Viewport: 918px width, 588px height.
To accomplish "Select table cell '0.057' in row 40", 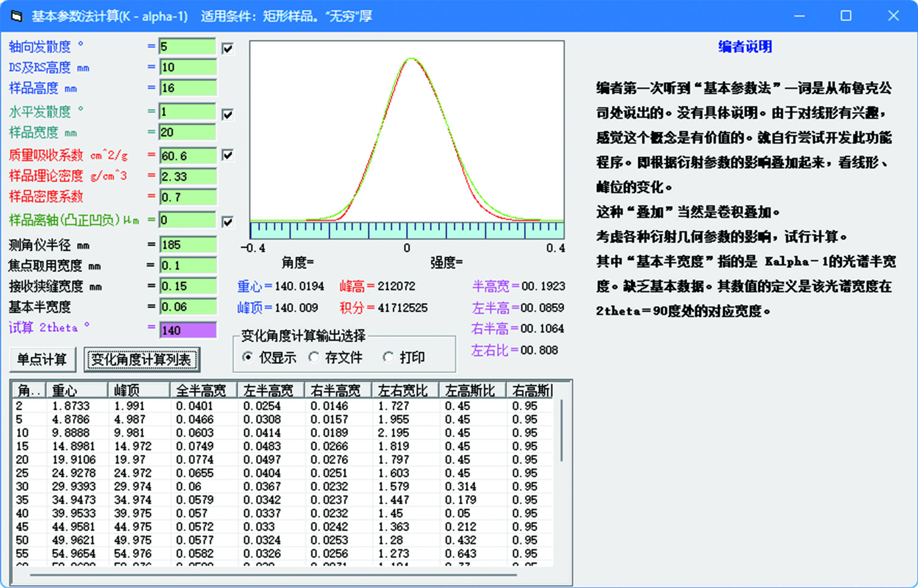I will pyautogui.click(x=192, y=513).
